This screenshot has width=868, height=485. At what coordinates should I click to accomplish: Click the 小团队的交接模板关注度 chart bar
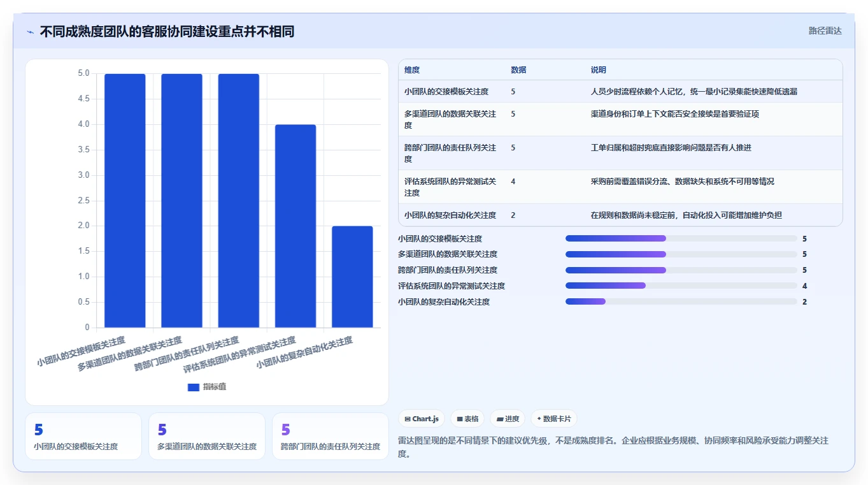coord(125,201)
